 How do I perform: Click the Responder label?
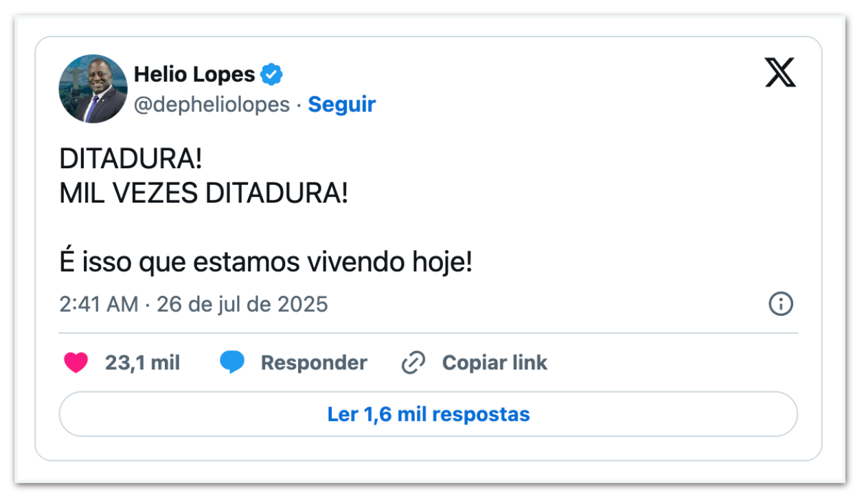pos(314,363)
